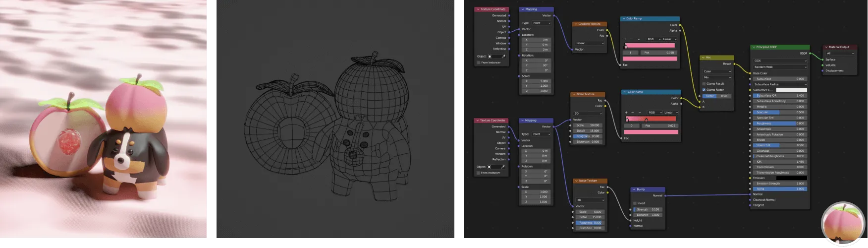Image resolution: width=868 pixels, height=248 pixels.
Task: Open the white Subsurface Color swatch
Action: pyautogui.click(x=791, y=90)
